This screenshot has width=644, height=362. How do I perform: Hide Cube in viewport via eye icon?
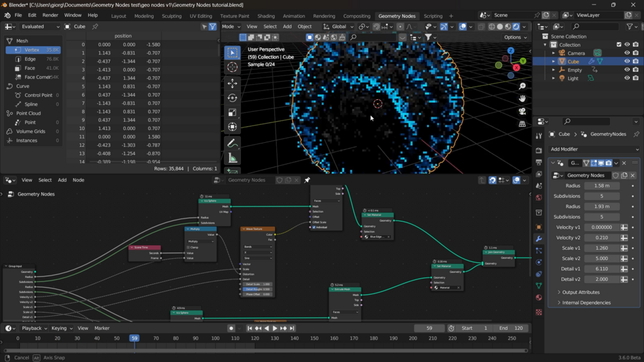[627, 61]
